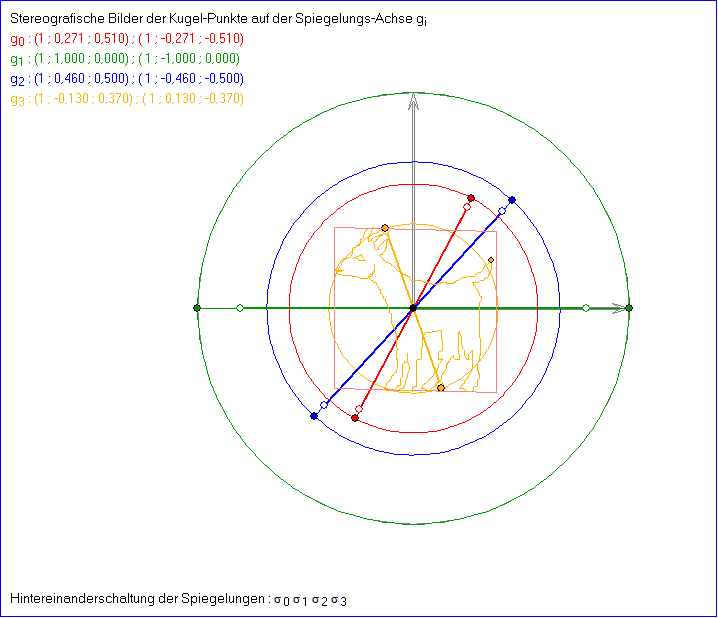Image resolution: width=718 pixels, height=618 pixels.
Task: Select red coordinates (1 ; 0,271 ; 0,510)
Action: [x=82, y=38]
